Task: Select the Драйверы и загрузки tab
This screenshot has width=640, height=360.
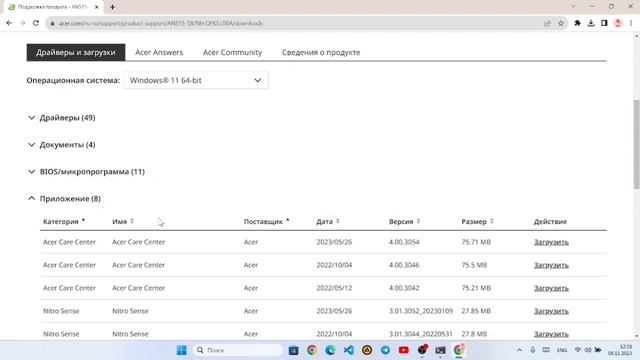Action: 76,53
